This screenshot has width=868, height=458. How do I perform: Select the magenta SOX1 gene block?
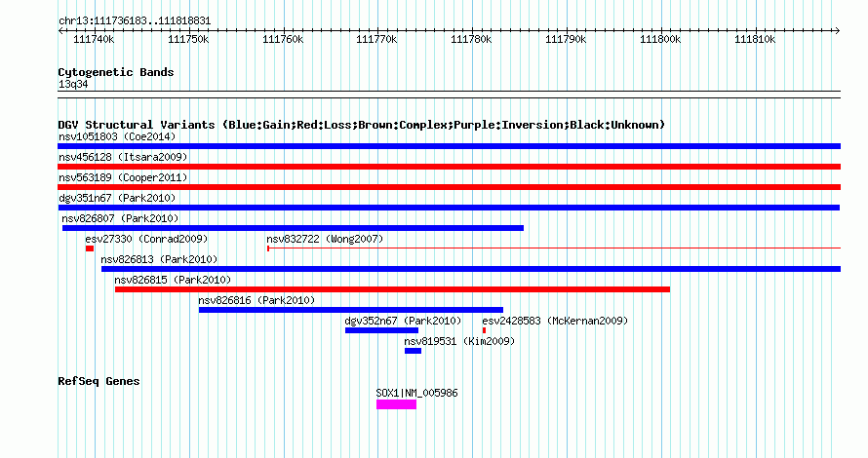click(396, 404)
